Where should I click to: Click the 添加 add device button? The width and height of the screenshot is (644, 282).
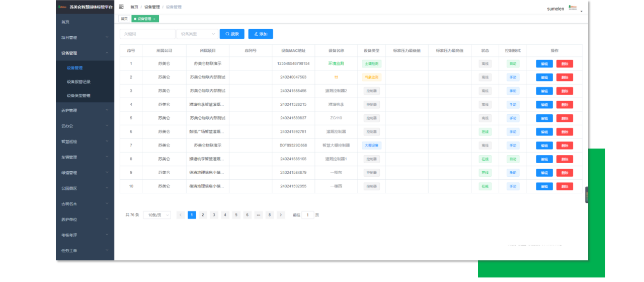click(x=261, y=34)
